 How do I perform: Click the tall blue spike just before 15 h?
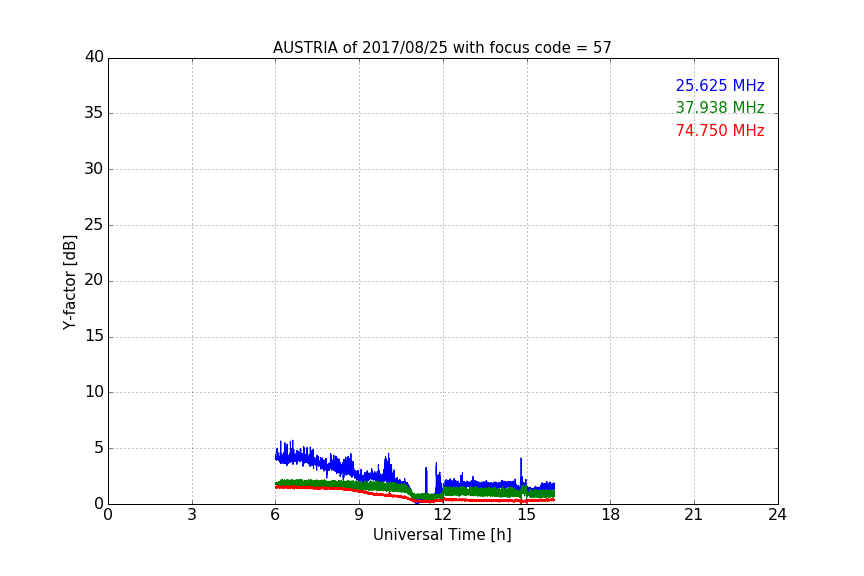[x=521, y=472]
